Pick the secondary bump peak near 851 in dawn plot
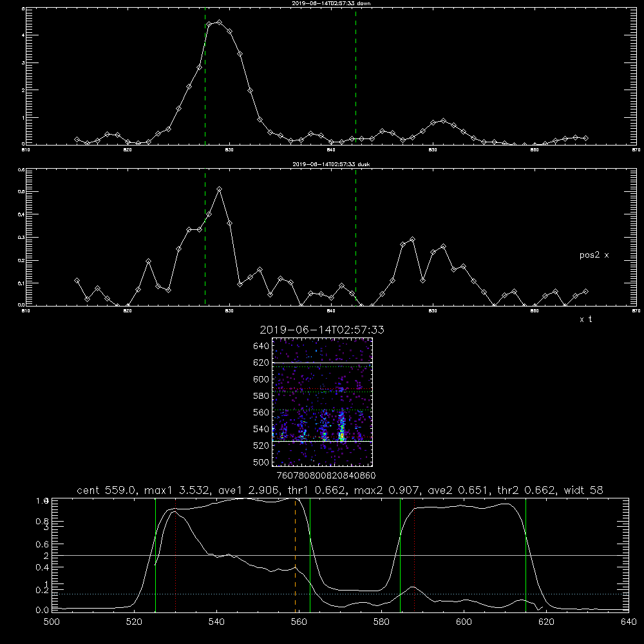 tap(443, 121)
